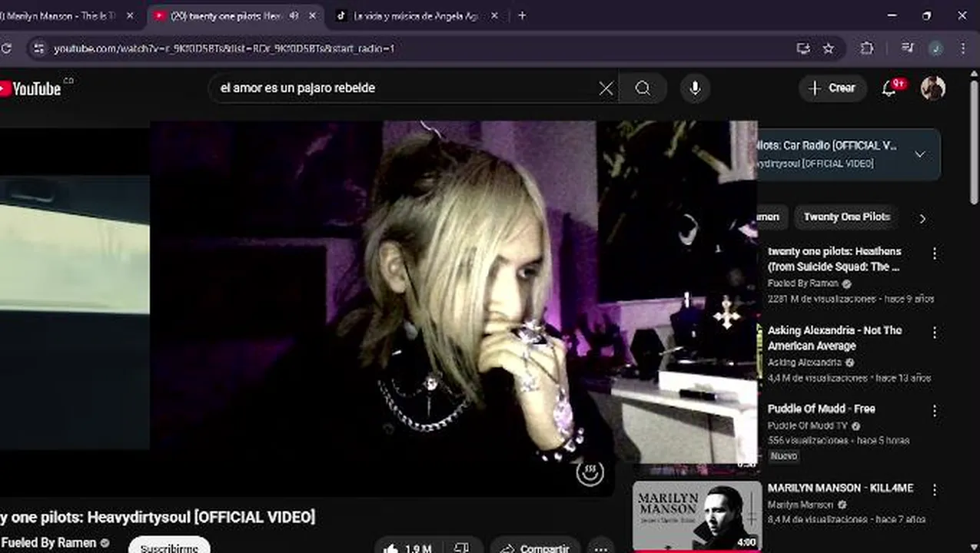Viewport: 980px width, 553px height.
Task: Open options for KILL4ME video
Action: point(935,489)
